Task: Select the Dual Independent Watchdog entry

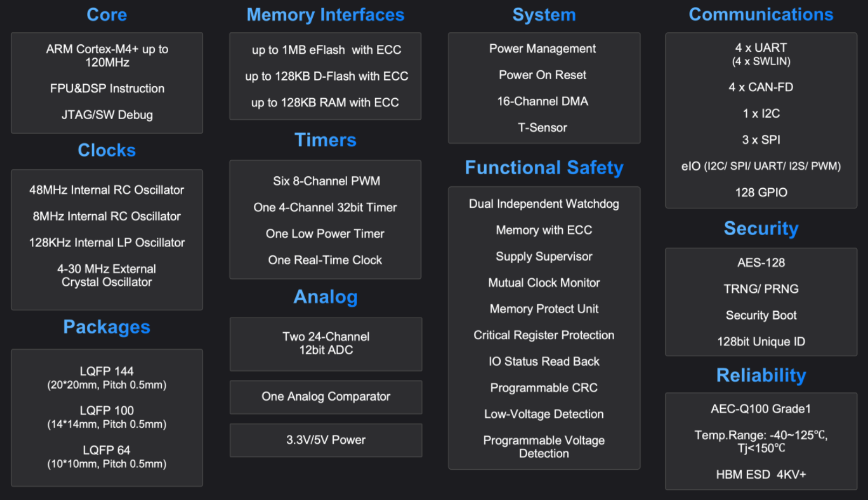Action: pyautogui.click(x=544, y=204)
